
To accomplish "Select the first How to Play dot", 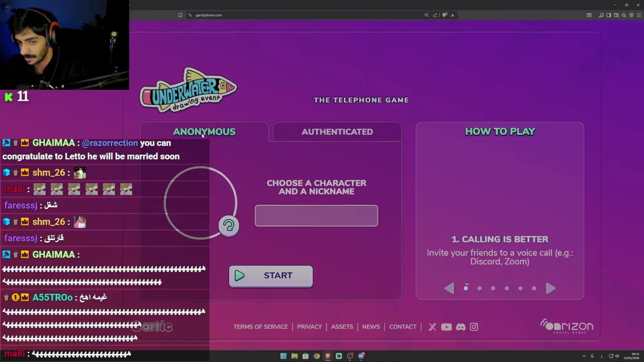I will pos(466,288).
